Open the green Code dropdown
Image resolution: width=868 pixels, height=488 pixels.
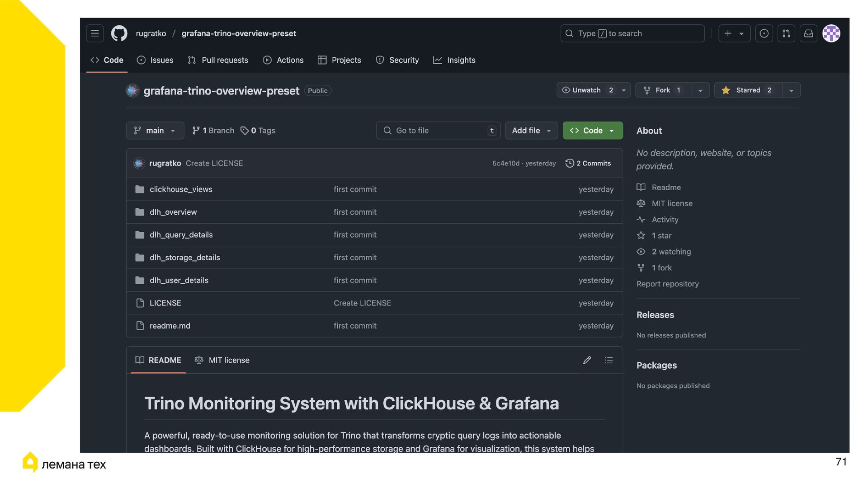coord(592,131)
